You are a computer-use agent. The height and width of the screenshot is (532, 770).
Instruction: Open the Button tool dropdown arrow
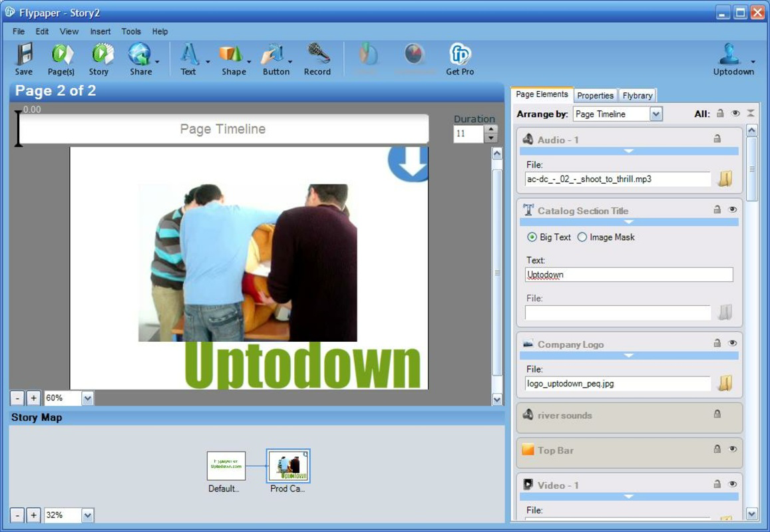(x=290, y=62)
